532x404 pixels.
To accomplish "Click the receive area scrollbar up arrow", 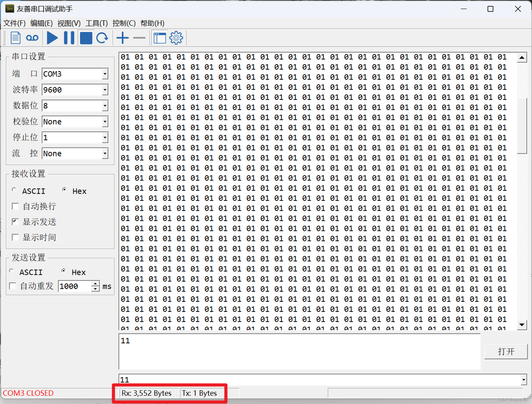I will 522,58.
